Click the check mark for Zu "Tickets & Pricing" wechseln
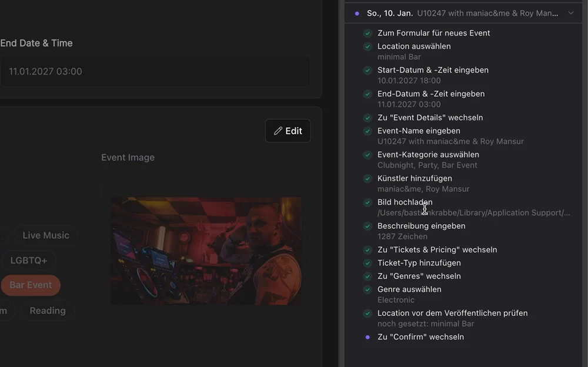Viewport: 588px width, 367px height. [x=367, y=250]
